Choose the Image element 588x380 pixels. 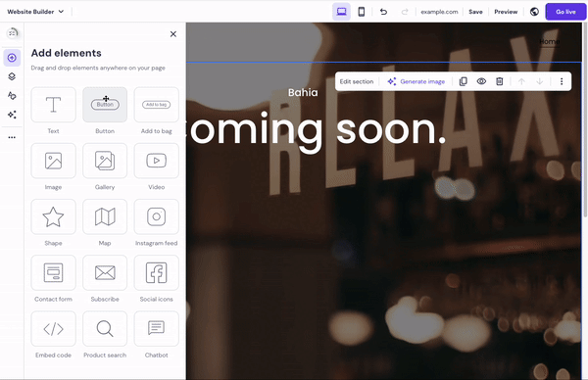tap(53, 161)
